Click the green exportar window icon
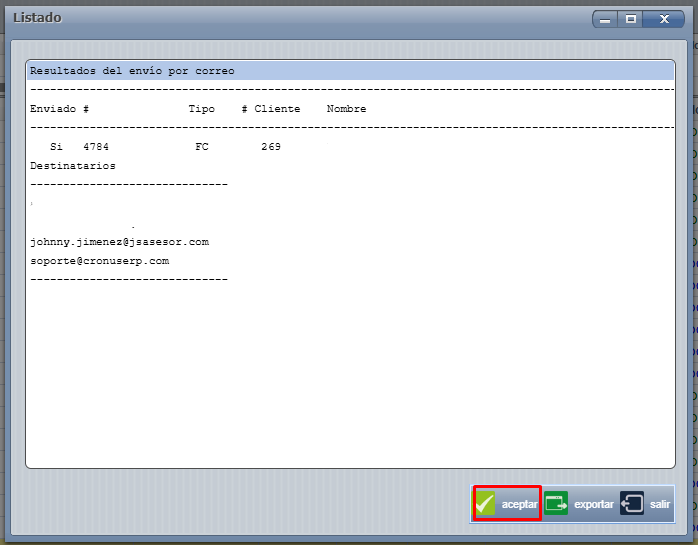This screenshot has height=545, width=698. (556, 504)
